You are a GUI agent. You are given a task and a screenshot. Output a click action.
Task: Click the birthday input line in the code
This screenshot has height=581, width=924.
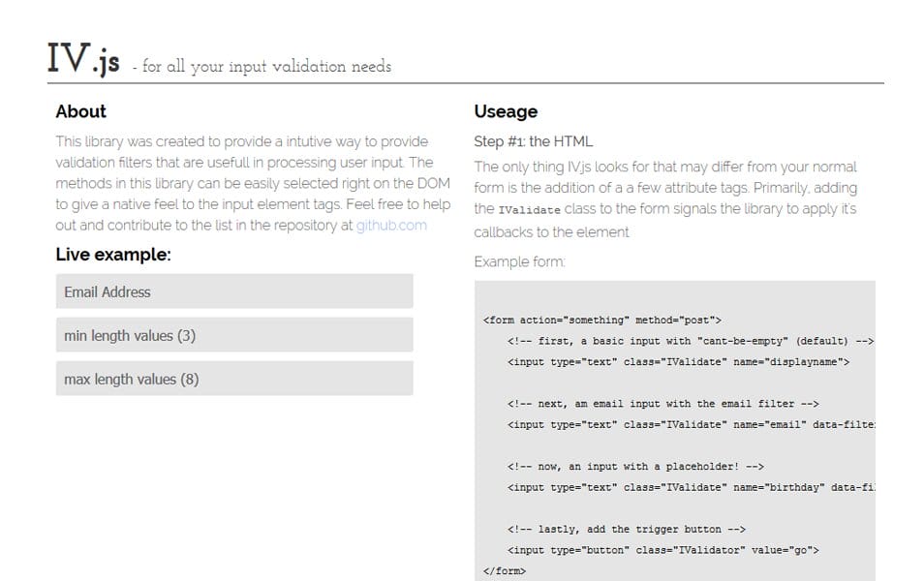pyautogui.click(x=678, y=487)
